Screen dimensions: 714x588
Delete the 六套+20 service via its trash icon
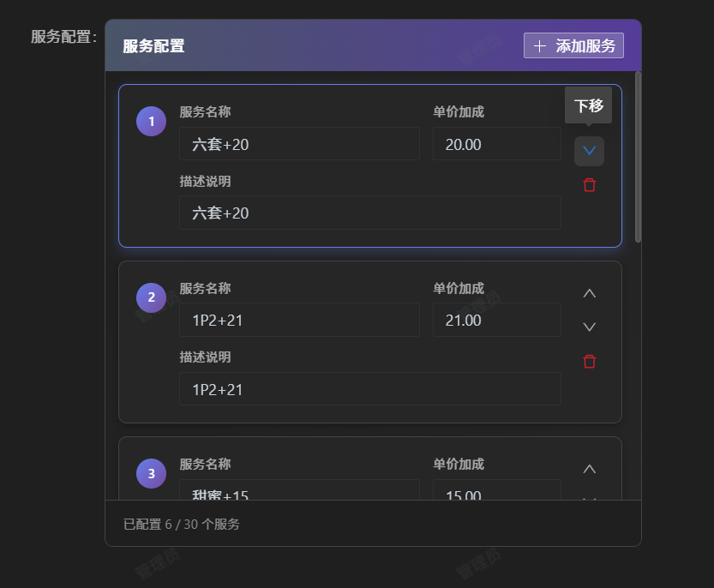[589, 185]
